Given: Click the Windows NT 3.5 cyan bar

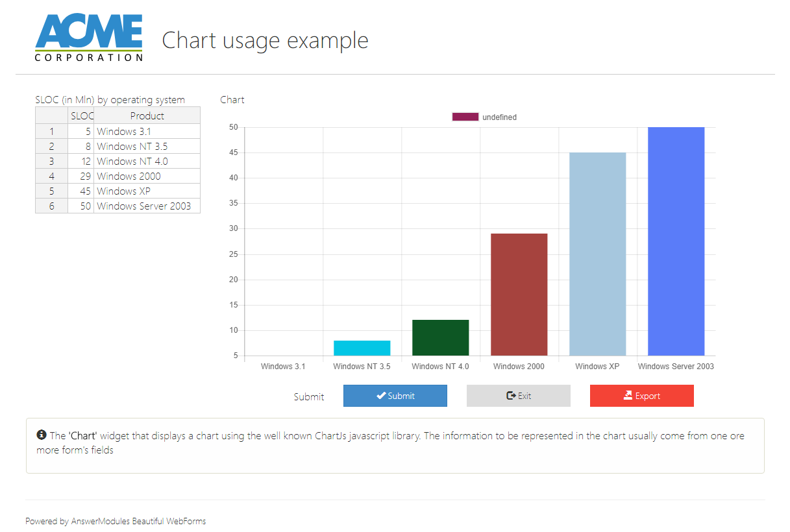Looking at the screenshot, I should tap(362, 348).
